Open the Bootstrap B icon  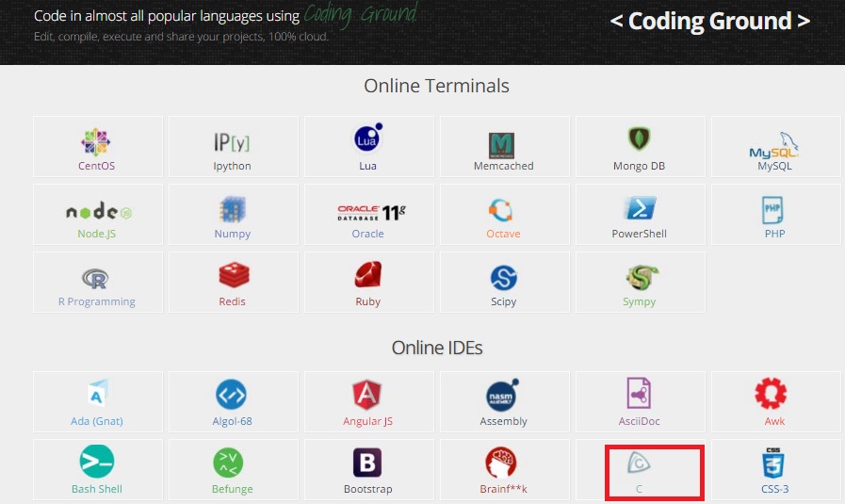coord(367,463)
